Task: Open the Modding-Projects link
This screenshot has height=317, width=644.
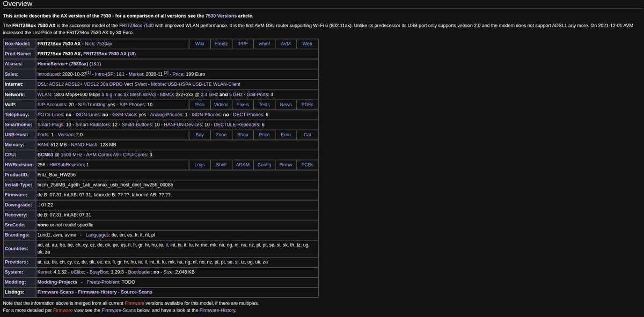Action: click(x=57, y=282)
